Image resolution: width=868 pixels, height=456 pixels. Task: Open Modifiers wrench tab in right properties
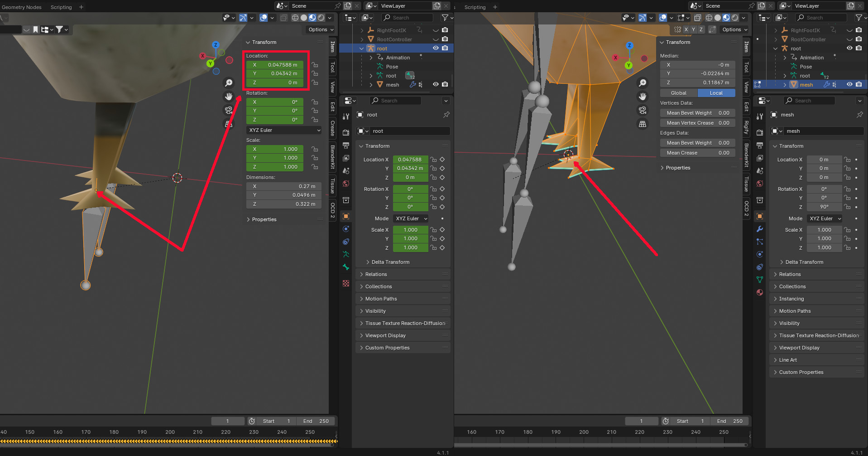coord(760,229)
